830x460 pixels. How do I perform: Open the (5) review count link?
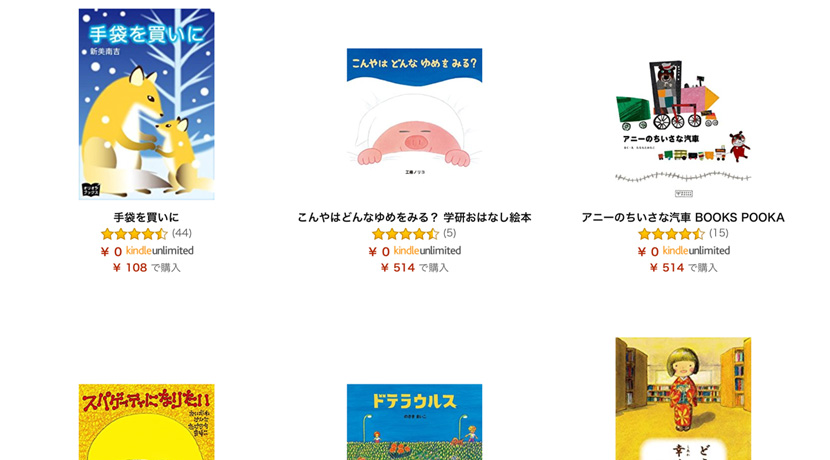pos(449,233)
